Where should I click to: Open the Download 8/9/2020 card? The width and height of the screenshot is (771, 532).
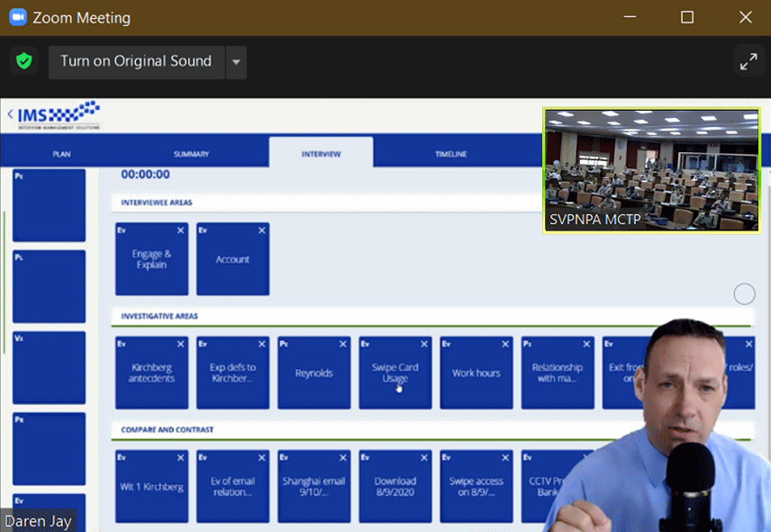click(x=395, y=486)
